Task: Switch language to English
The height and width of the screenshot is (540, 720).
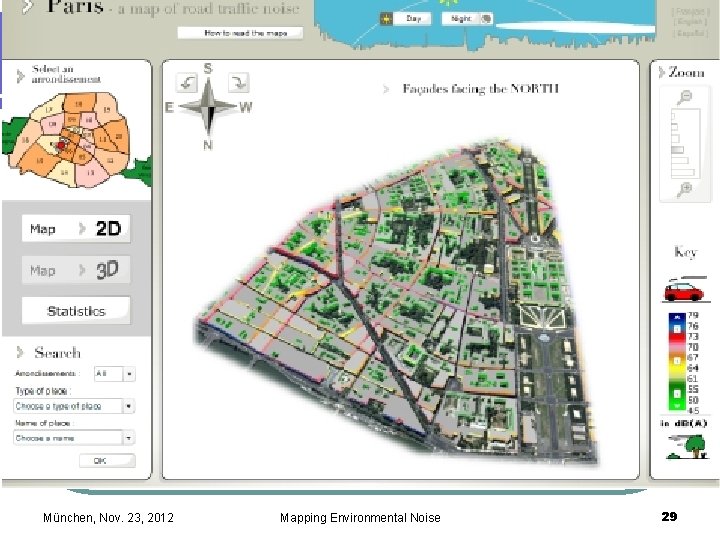Action: (x=690, y=22)
